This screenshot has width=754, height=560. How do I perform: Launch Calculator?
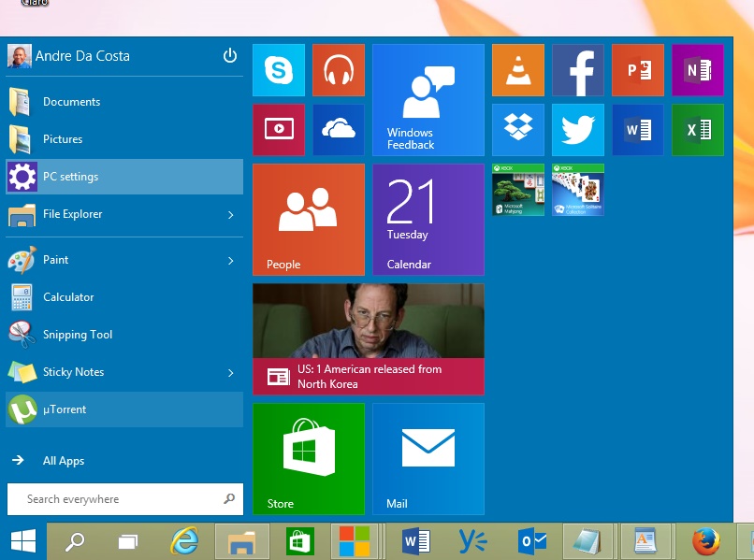point(124,297)
